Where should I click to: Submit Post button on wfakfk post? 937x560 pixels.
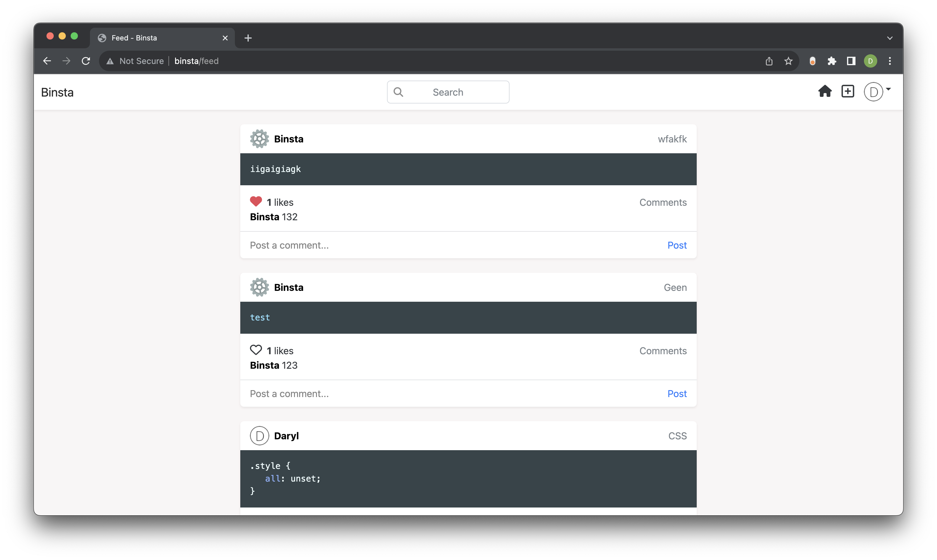(x=677, y=245)
